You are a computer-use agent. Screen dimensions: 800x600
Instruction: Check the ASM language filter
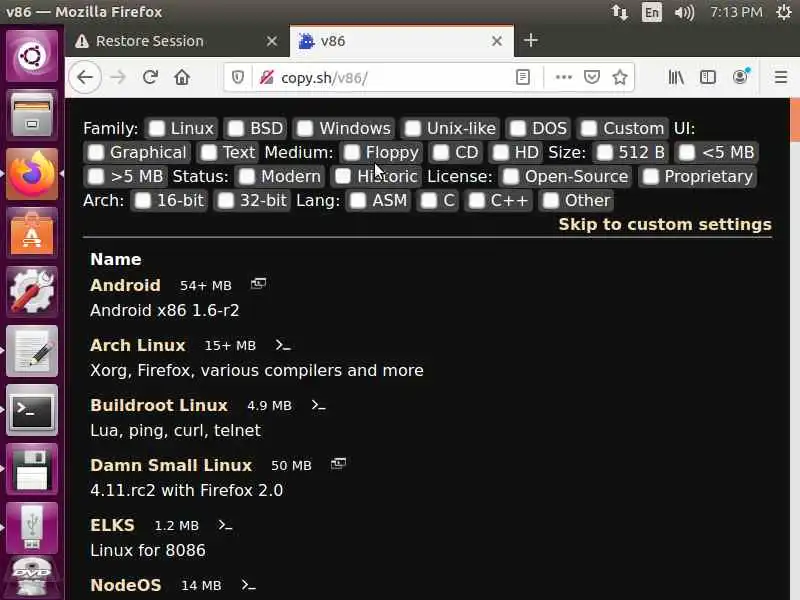point(358,201)
